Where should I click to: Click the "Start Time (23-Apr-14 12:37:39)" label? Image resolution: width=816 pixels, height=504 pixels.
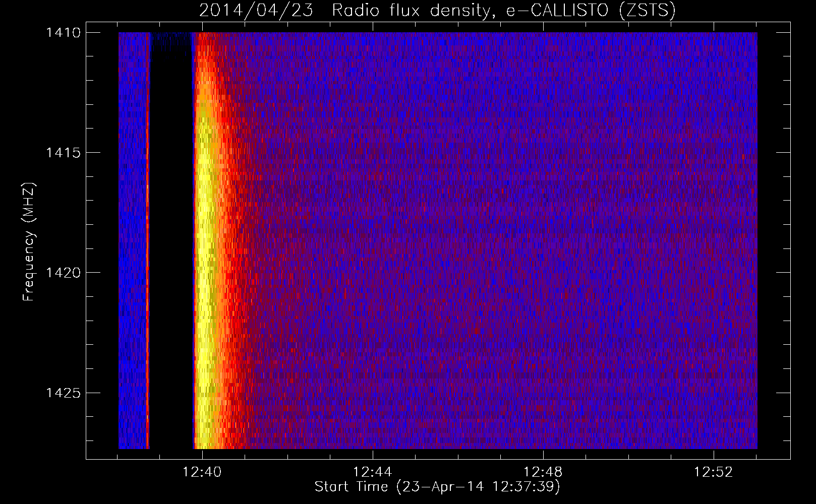(437, 486)
